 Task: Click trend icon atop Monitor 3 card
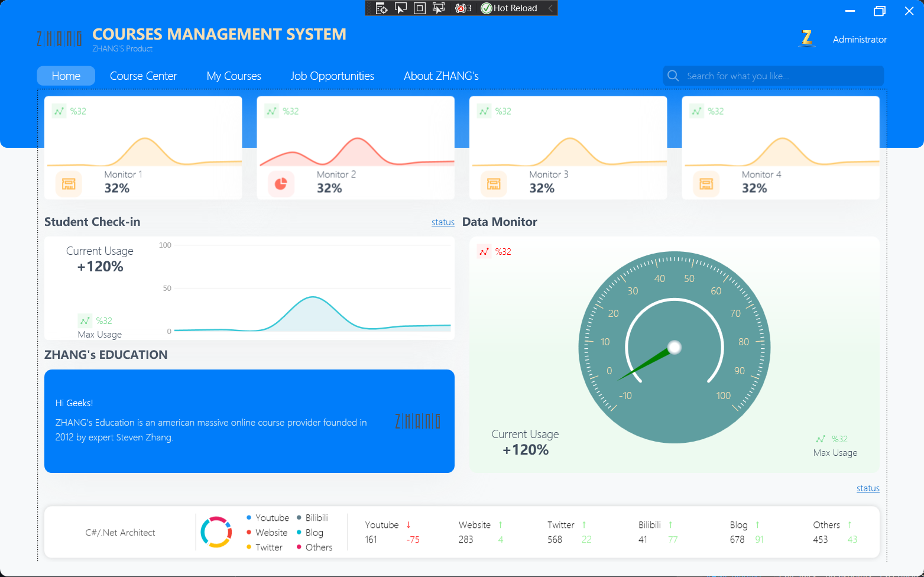[484, 111]
